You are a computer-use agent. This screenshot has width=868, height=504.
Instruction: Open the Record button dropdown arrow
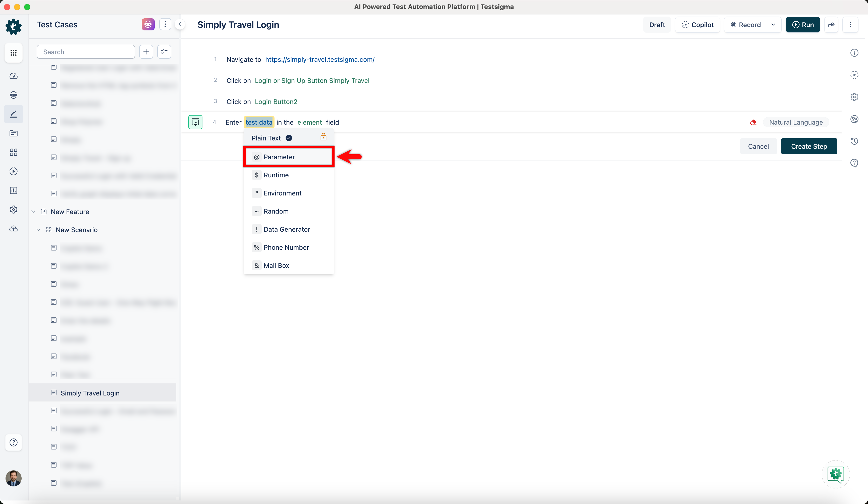[773, 24]
